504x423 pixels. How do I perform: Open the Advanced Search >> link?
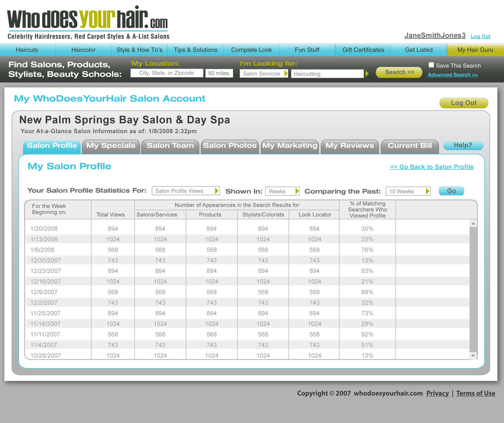(x=453, y=75)
